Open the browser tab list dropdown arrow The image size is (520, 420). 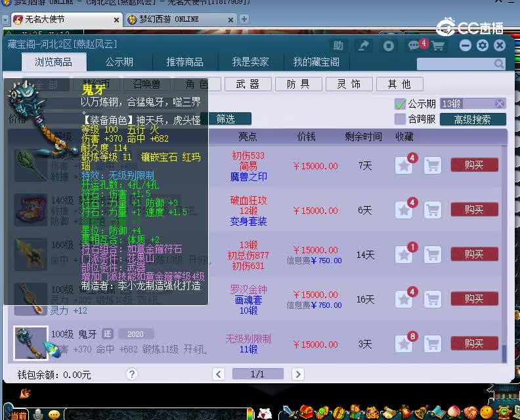5,20
